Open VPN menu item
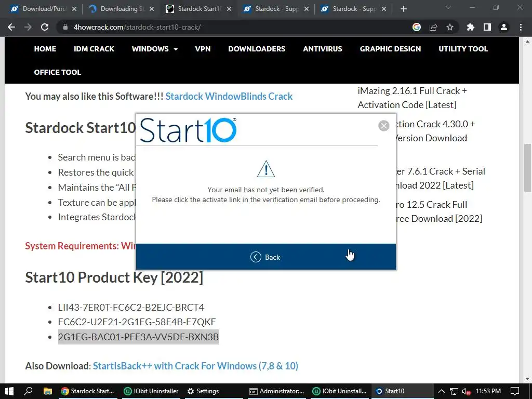The height and width of the screenshot is (399, 532). (x=203, y=49)
